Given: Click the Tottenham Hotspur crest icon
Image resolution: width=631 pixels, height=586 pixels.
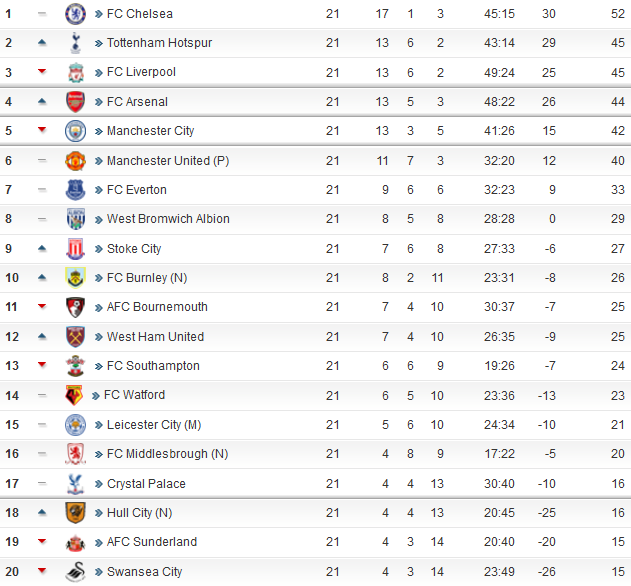Looking at the screenshot, I should point(75,43).
